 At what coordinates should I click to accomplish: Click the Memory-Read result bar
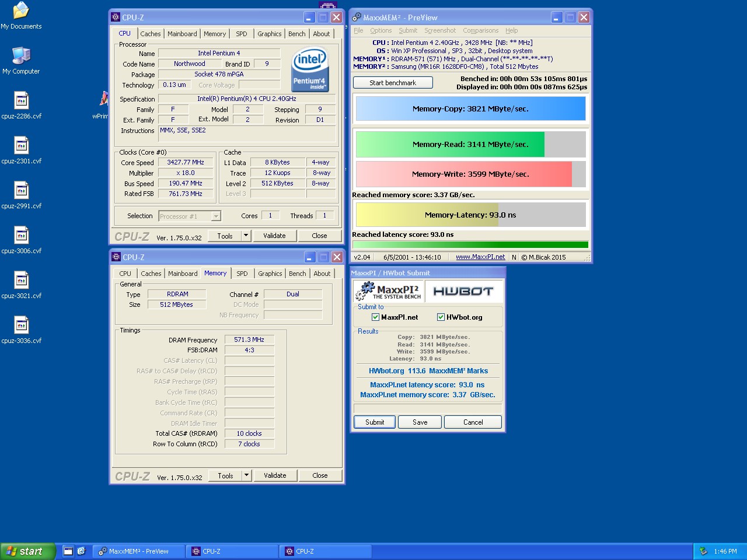coord(470,144)
